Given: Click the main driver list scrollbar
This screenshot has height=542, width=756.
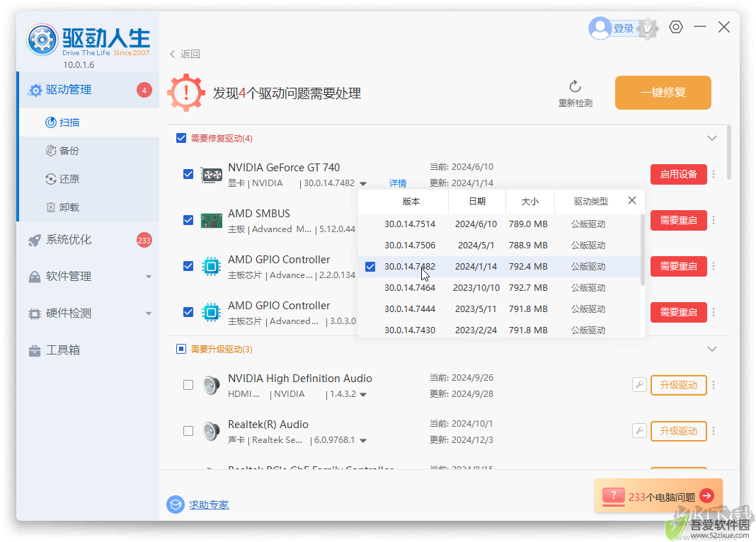Looking at the screenshot, I should pos(729,152).
